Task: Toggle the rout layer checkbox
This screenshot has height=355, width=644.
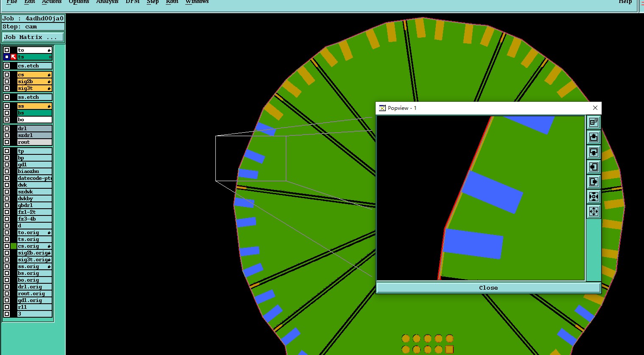Action: pyautogui.click(x=7, y=142)
